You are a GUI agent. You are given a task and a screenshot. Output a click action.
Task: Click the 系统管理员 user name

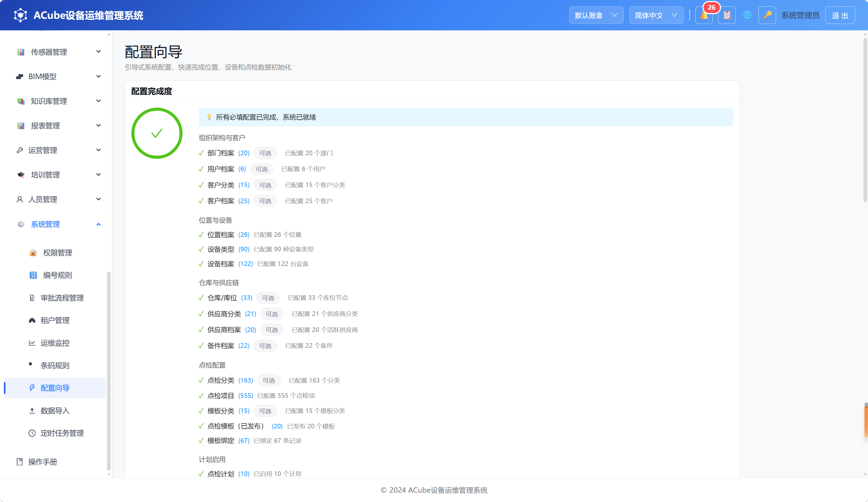(800, 15)
